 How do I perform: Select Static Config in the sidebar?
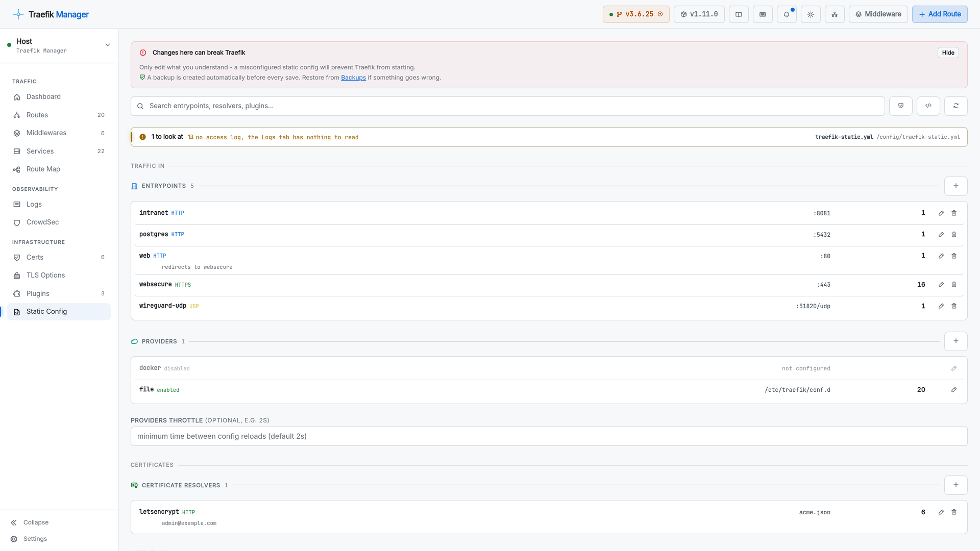click(59, 312)
